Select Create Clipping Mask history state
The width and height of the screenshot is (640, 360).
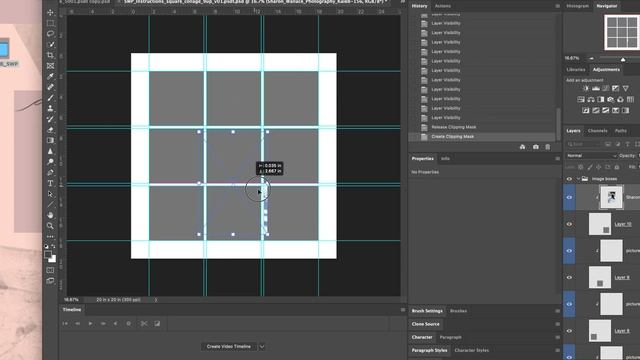click(x=453, y=136)
